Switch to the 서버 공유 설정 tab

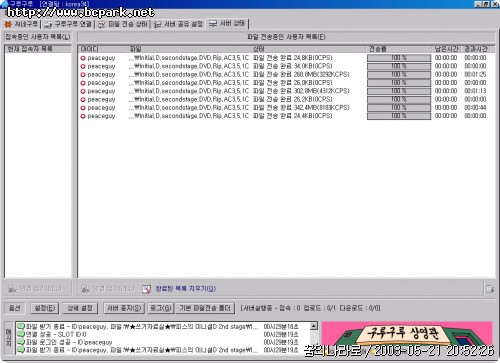click(x=178, y=24)
